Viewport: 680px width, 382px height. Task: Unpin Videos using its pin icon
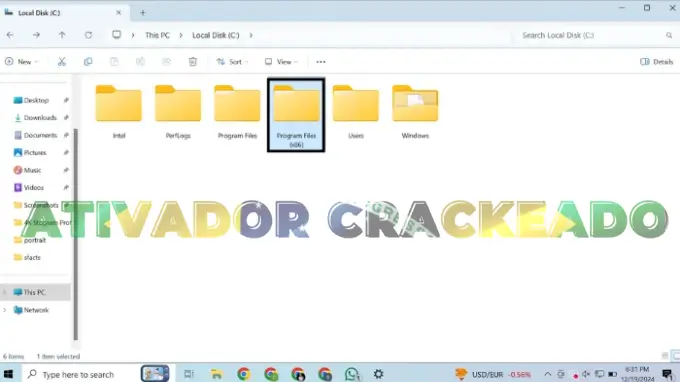coord(66,187)
